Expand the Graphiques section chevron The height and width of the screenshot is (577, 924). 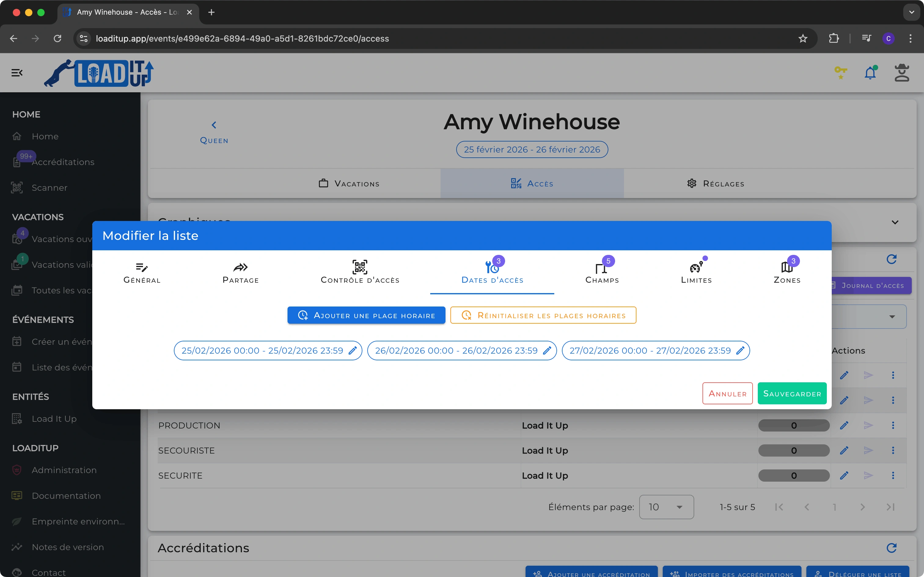coord(895,222)
